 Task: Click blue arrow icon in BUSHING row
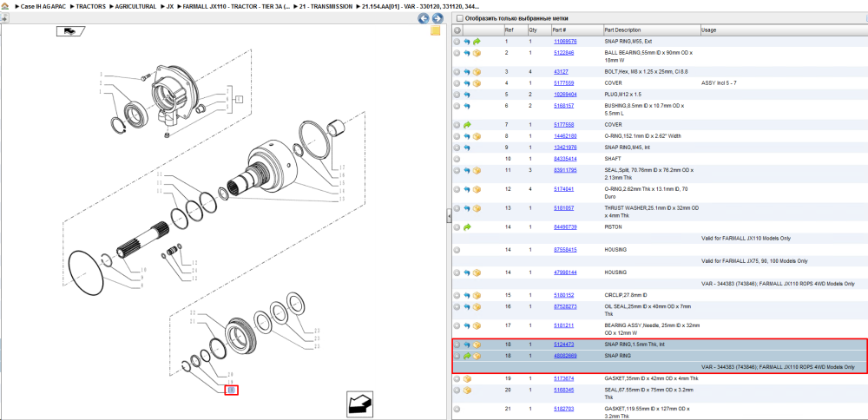click(467, 106)
